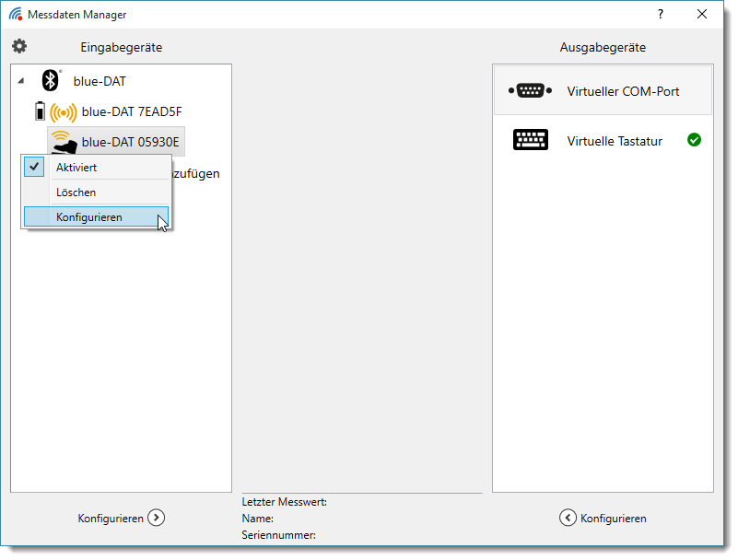Click the serial port icon for Virtueller COM-Port
Image resolution: width=738 pixels, height=560 pixels.
click(530, 90)
